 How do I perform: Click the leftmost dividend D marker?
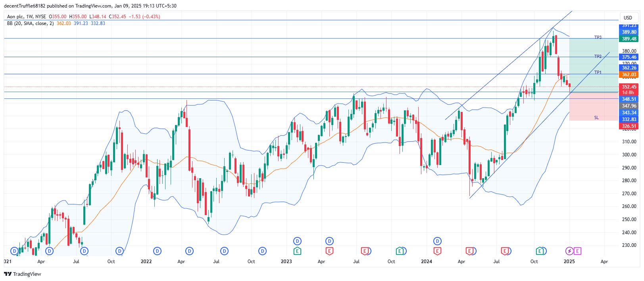pyautogui.click(x=15, y=251)
